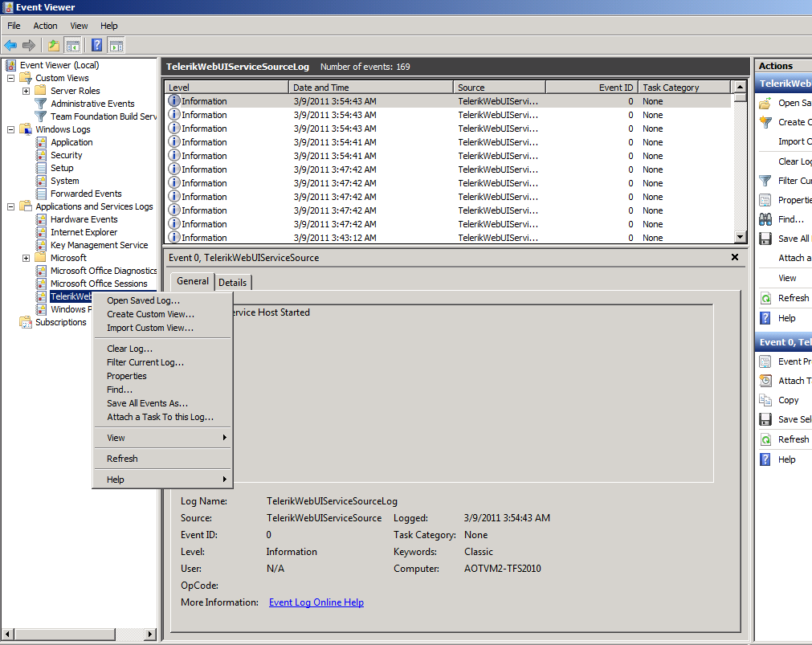Click the Administrative Events filter icon

coord(41,104)
